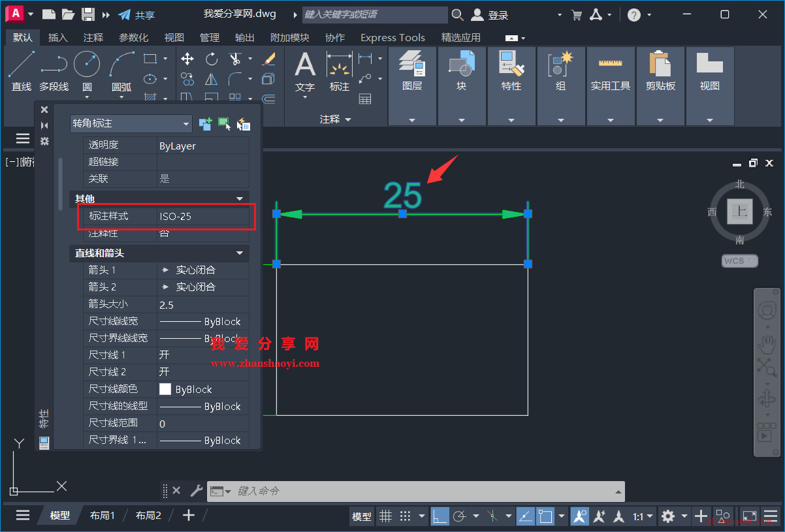Select the Arc (圆弧) tool
Screen dimensions: 785x532
coord(121,70)
